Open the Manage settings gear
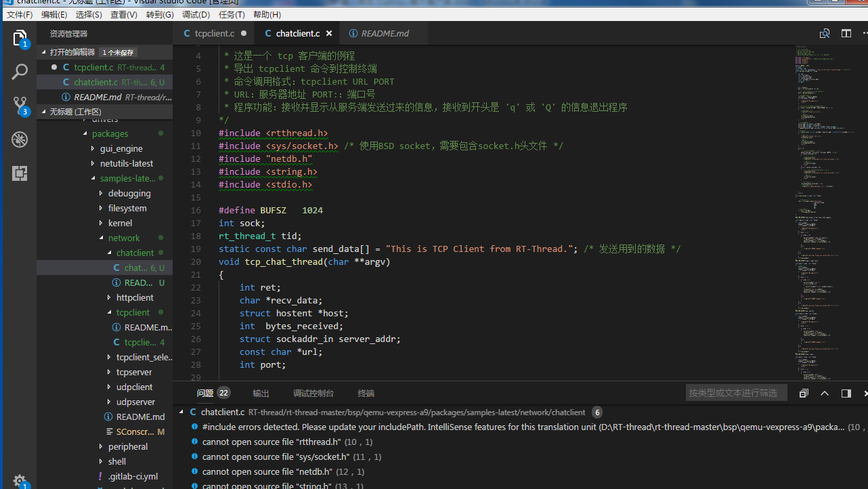This screenshot has height=489, width=868. 20,480
